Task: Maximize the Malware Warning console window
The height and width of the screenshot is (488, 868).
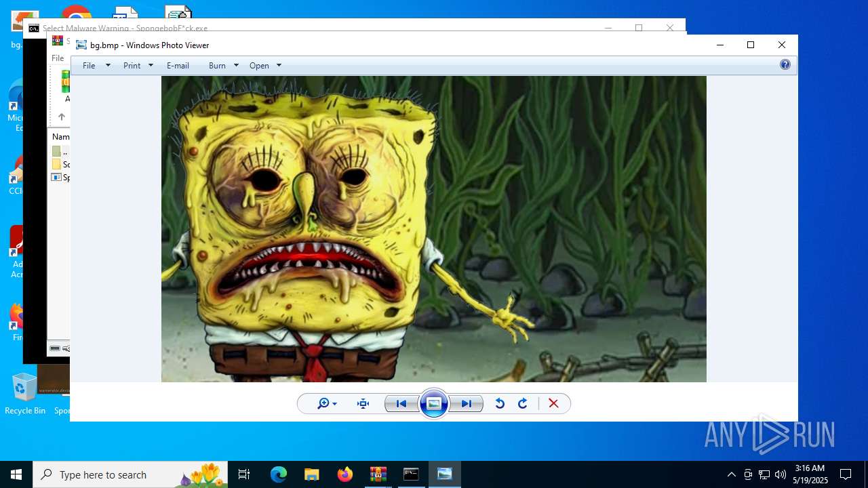Action: point(639,28)
